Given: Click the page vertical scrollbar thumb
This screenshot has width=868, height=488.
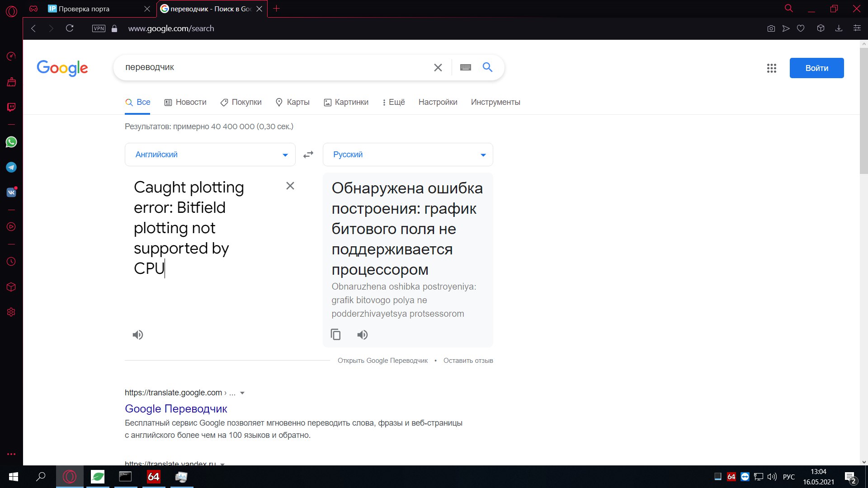Looking at the screenshot, I should coord(864,111).
